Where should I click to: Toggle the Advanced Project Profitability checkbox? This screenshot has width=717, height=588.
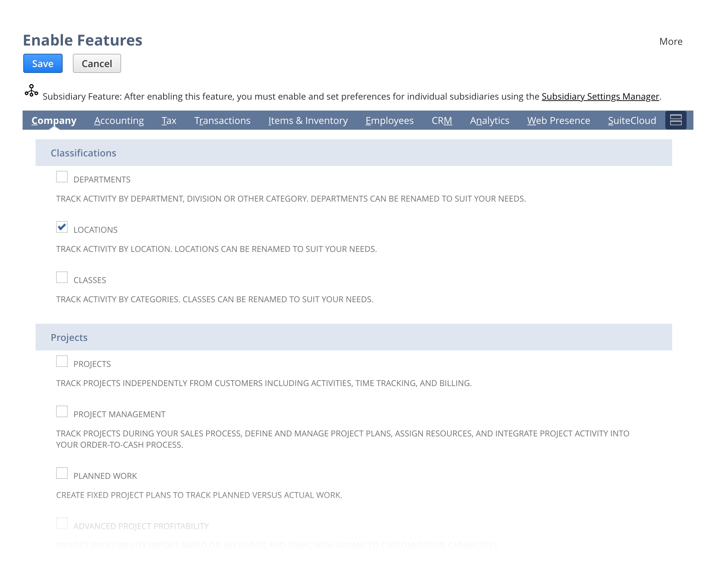tap(62, 524)
